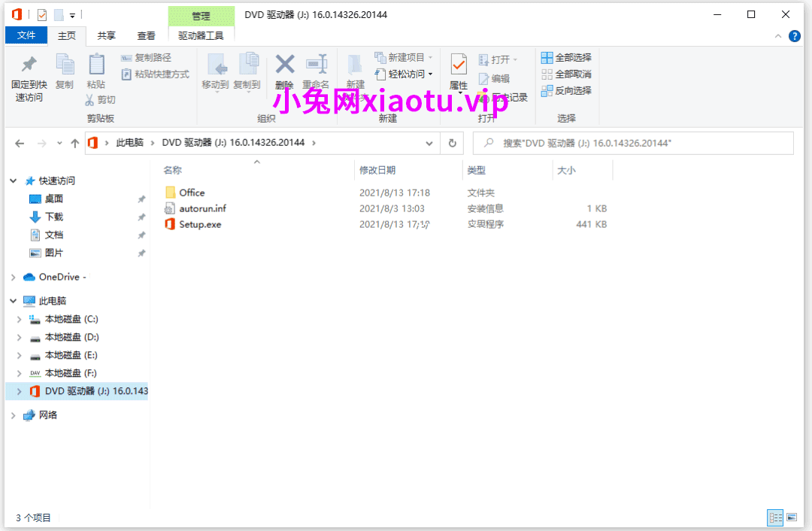Sort by the Size (大小) column

coord(566,170)
